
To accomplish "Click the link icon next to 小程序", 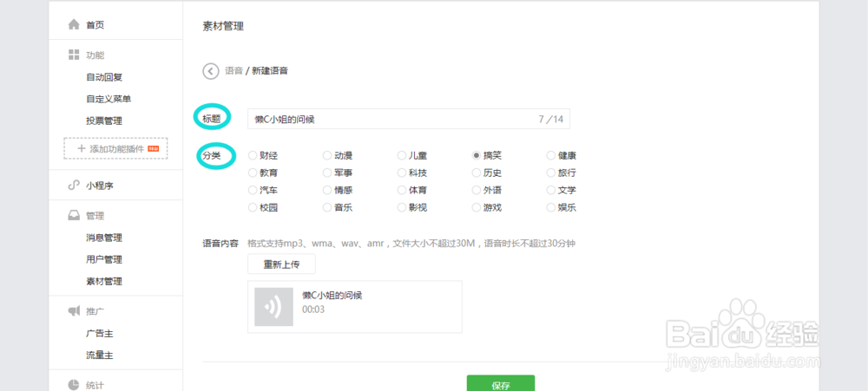I will (x=74, y=186).
